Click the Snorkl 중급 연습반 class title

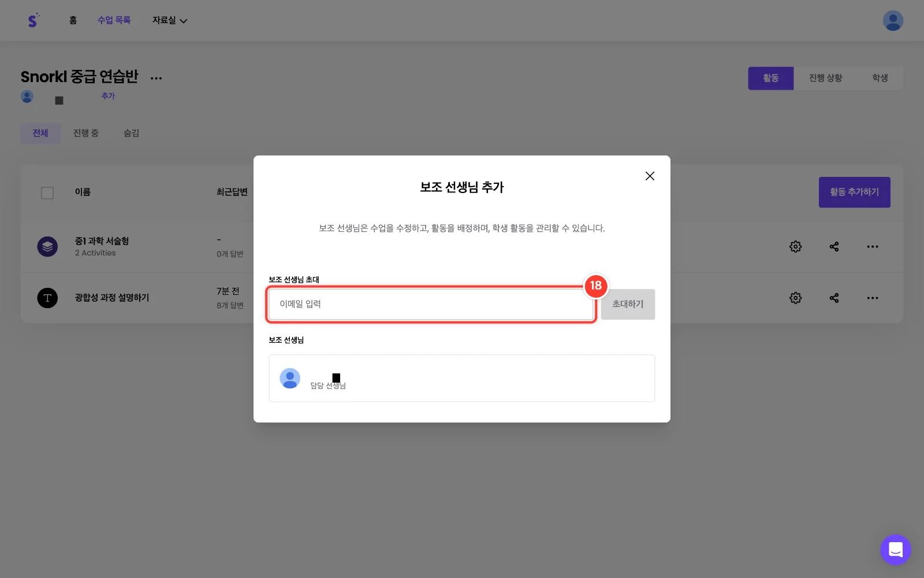[x=80, y=77]
